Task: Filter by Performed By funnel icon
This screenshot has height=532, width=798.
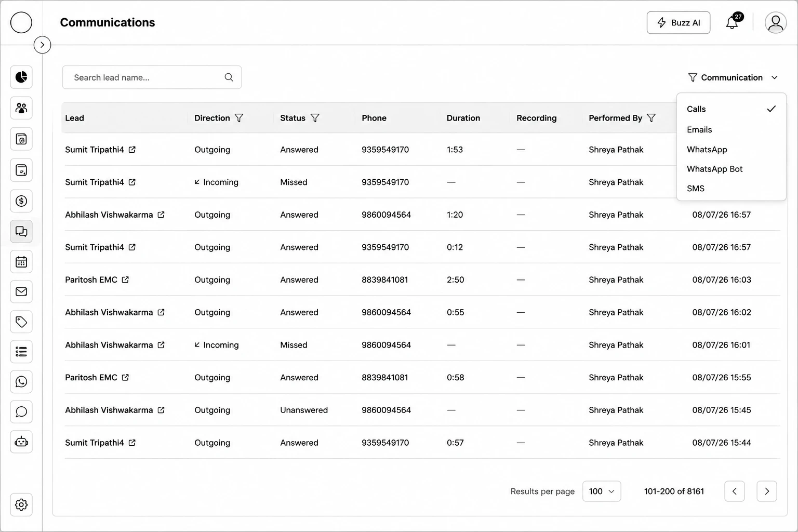Action: coord(651,118)
